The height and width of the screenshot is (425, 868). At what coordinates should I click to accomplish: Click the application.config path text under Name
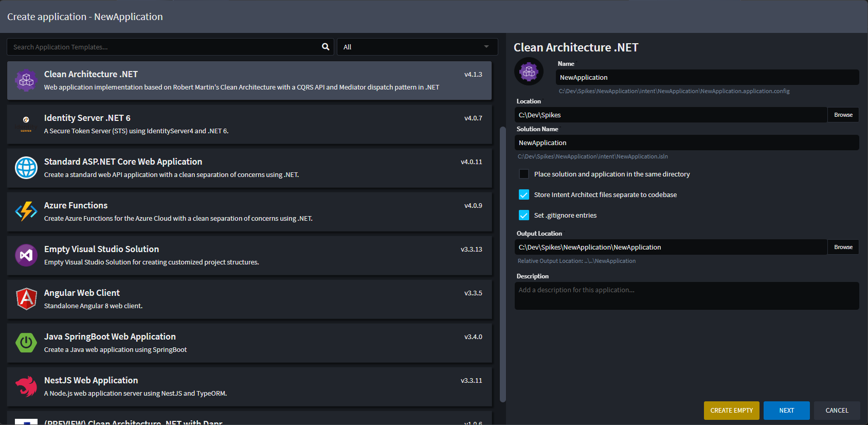(x=674, y=91)
